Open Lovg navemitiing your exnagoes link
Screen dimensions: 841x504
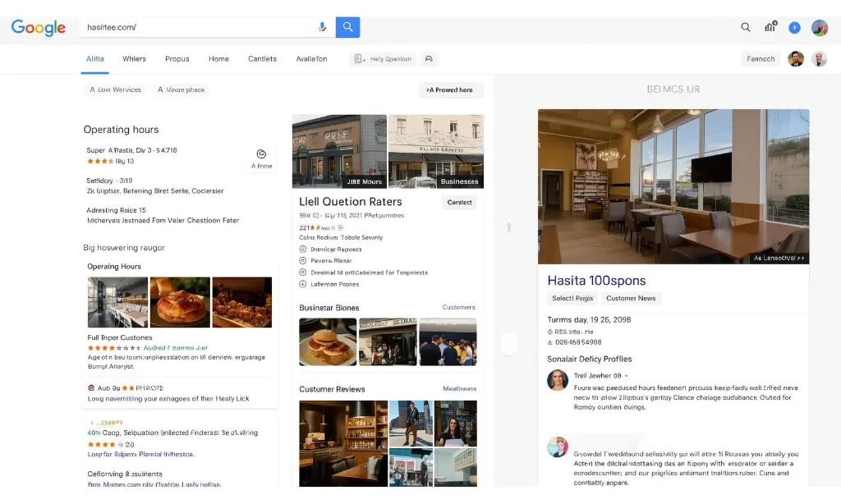click(x=168, y=398)
